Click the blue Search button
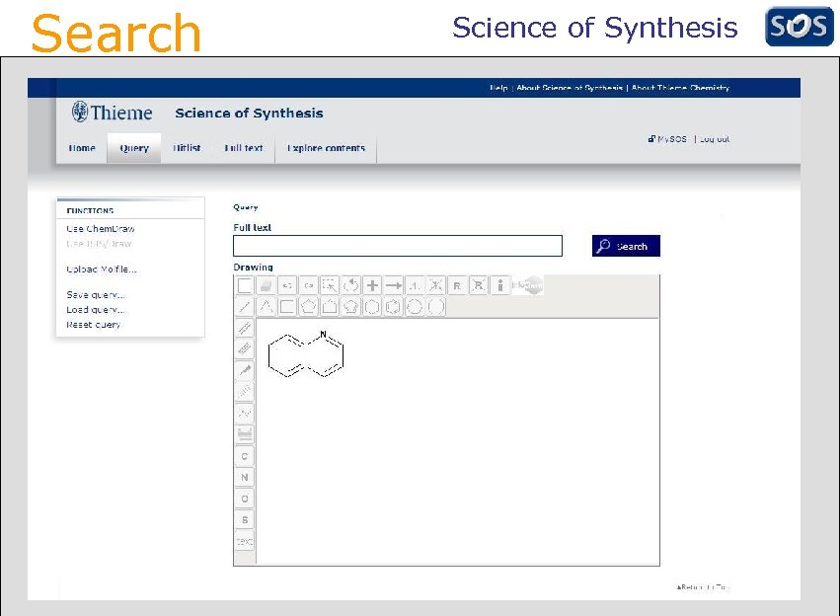The width and height of the screenshot is (840, 616). tap(626, 246)
